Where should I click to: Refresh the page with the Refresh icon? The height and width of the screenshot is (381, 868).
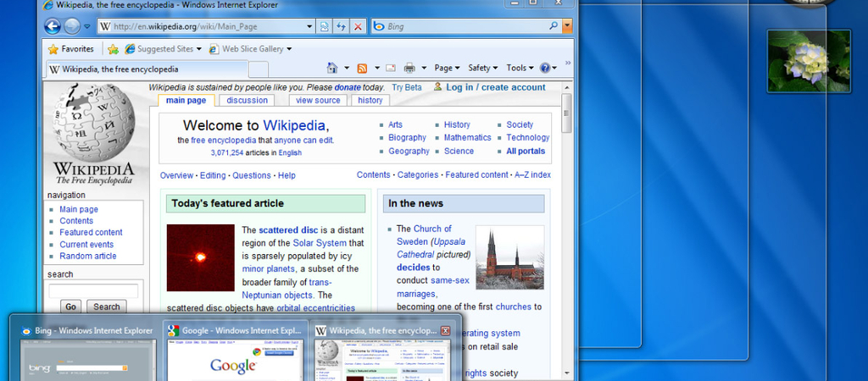pos(342,26)
